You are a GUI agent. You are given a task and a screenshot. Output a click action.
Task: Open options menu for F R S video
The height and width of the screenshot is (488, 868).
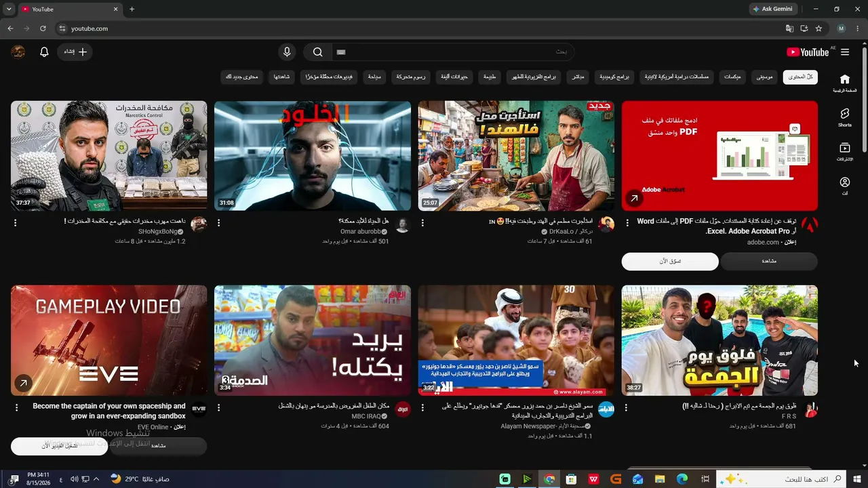coord(626,407)
